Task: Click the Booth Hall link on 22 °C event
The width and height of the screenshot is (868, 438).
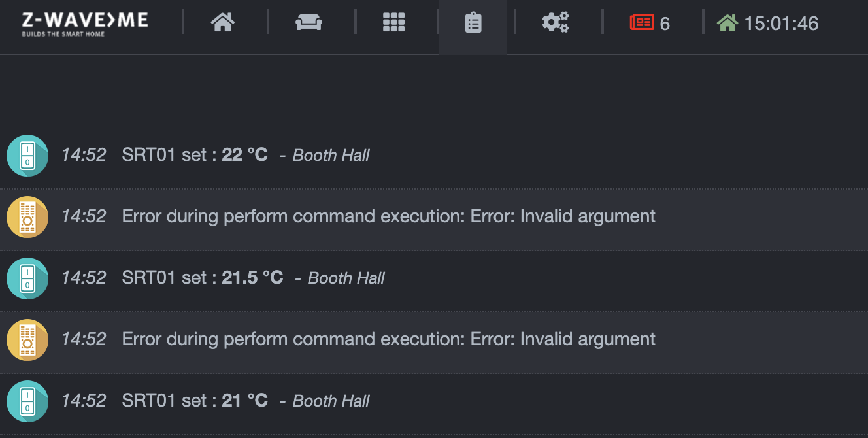Action: (330, 155)
